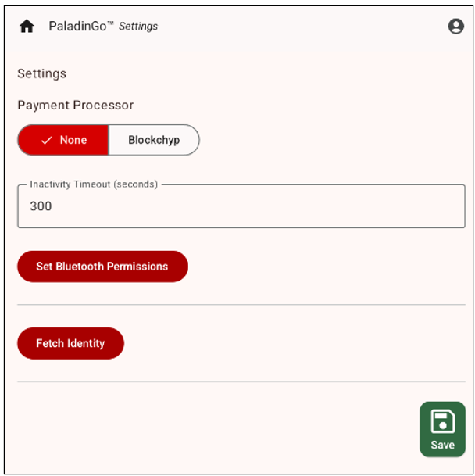Click the 300 value in timeout field

click(41, 206)
